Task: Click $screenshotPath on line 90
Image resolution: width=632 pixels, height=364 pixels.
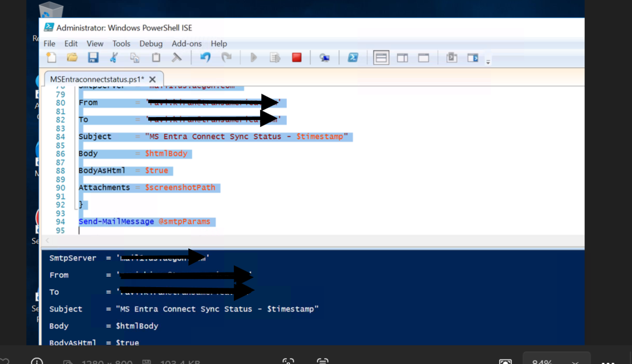Action: pos(180,188)
